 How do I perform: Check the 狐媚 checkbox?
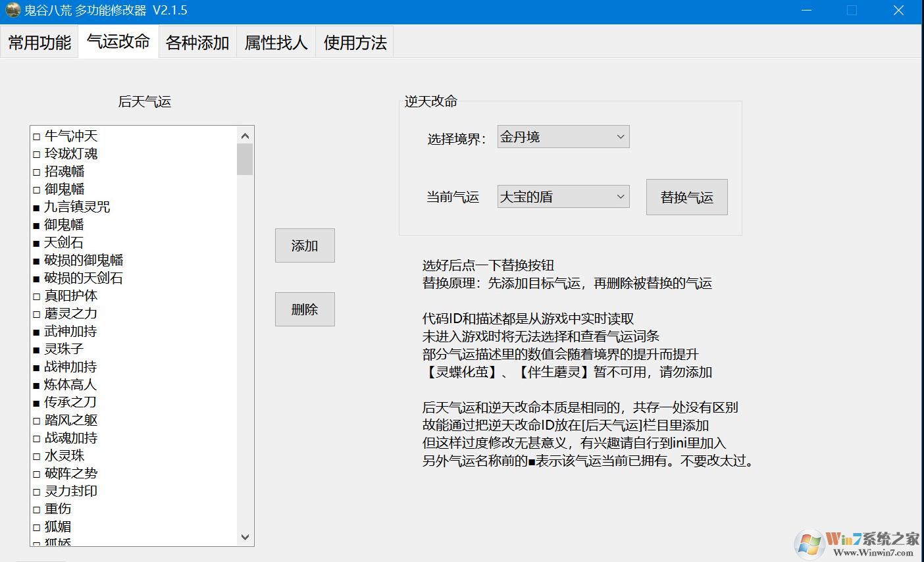point(35,526)
